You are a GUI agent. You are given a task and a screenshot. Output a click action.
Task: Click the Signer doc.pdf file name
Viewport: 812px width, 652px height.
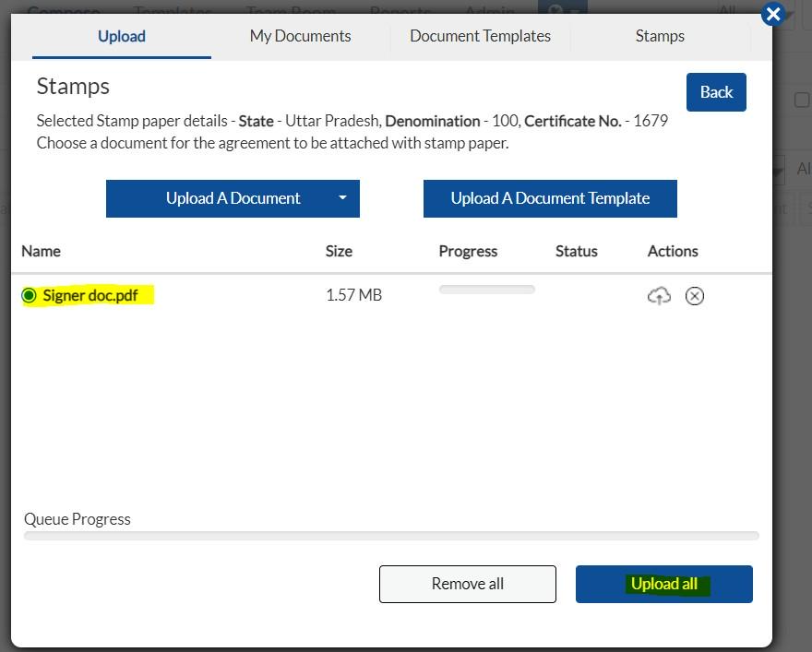point(90,295)
